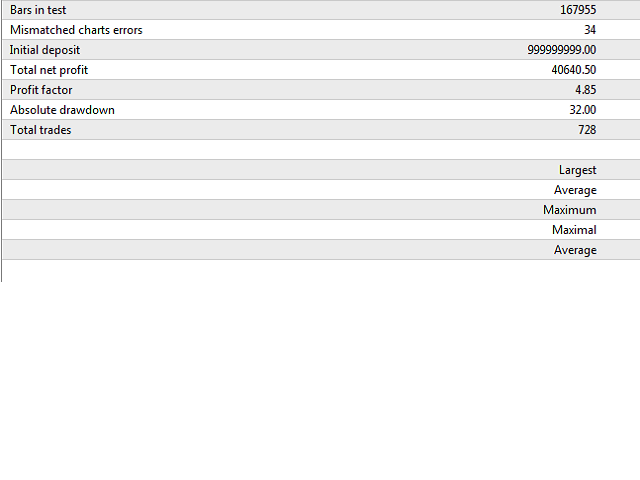Select the 728 total trades value
This screenshot has height=480, width=640.
(587, 130)
